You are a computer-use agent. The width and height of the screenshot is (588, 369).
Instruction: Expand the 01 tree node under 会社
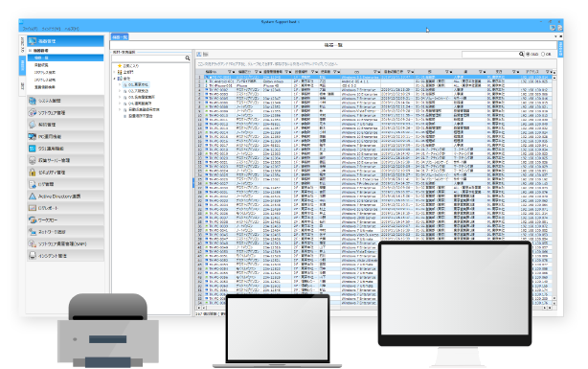point(120,85)
